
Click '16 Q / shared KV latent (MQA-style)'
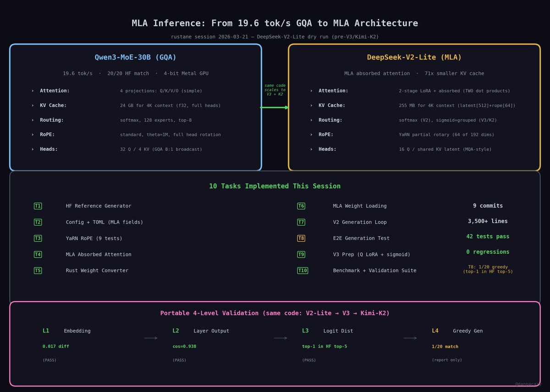(x=445, y=149)
